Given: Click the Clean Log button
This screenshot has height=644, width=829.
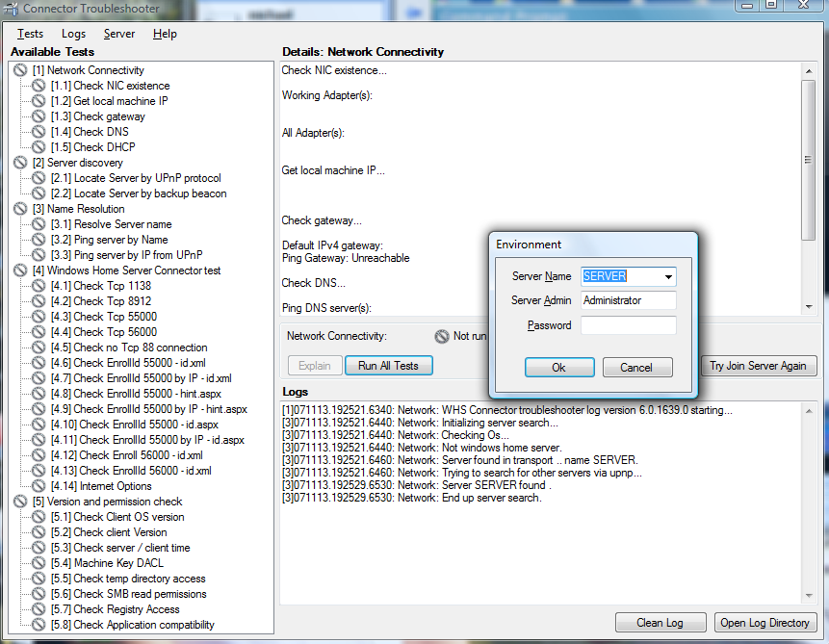Looking at the screenshot, I should [x=661, y=623].
